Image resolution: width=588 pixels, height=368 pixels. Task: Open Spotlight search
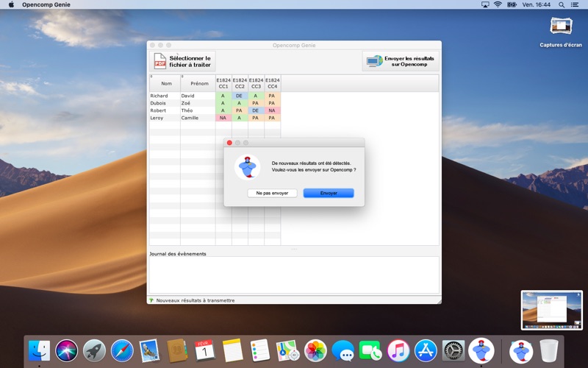click(562, 4)
